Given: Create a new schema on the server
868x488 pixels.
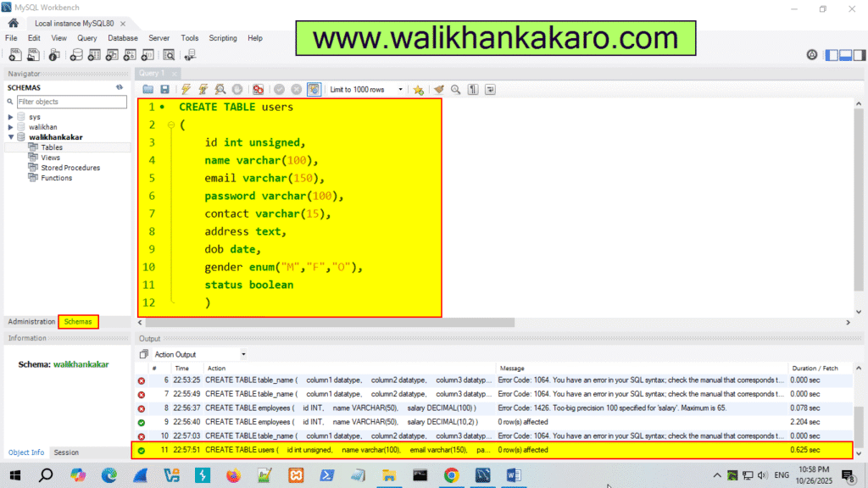Looking at the screenshot, I should [75, 55].
